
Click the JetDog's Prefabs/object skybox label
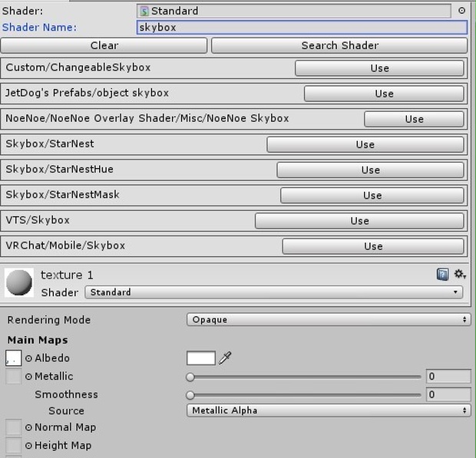click(87, 93)
